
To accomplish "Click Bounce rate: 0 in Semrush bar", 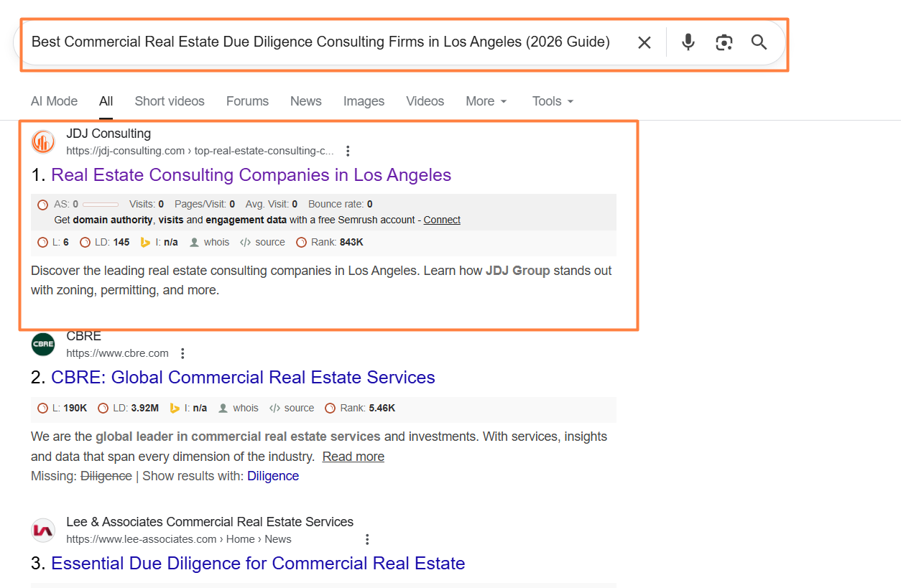I will click(x=341, y=205).
